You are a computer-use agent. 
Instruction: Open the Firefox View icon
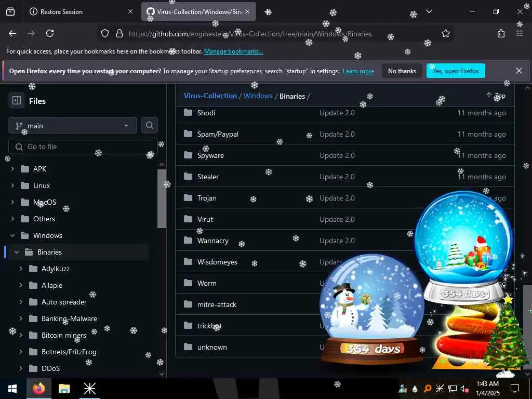click(x=10, y=11)
